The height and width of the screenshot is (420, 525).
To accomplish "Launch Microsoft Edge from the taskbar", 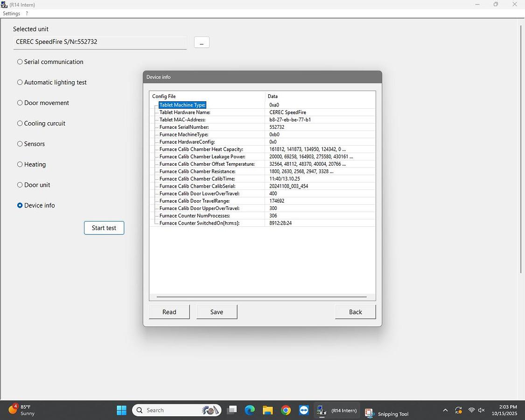I will click(250, 410).
